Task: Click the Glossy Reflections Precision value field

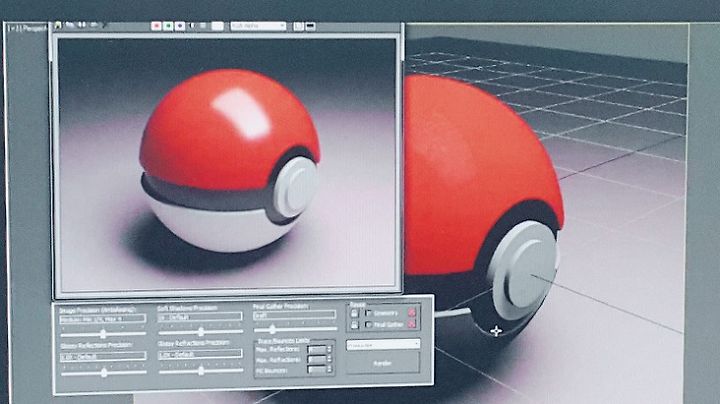Action: click(103, 356)
